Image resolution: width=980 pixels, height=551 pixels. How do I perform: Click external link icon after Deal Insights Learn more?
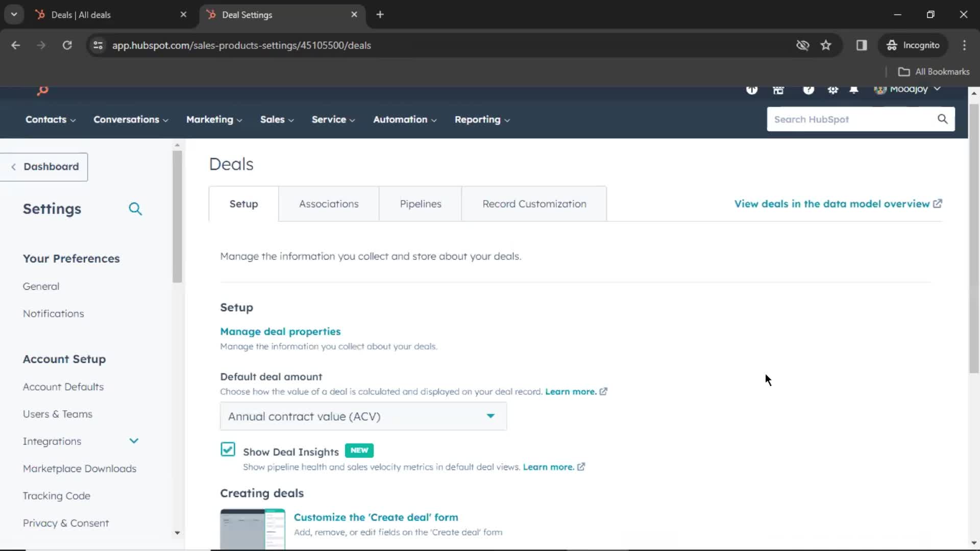581,467
